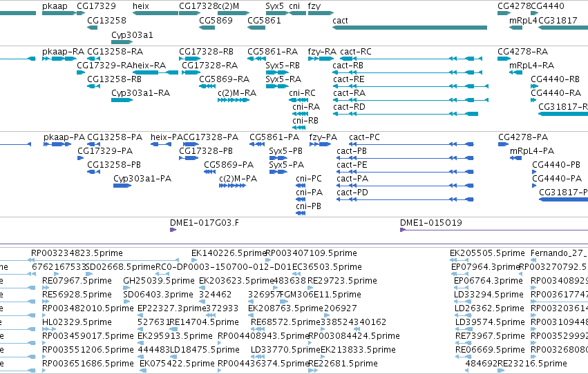Click transcript CG4278-RA

click(x=523, y=52)
